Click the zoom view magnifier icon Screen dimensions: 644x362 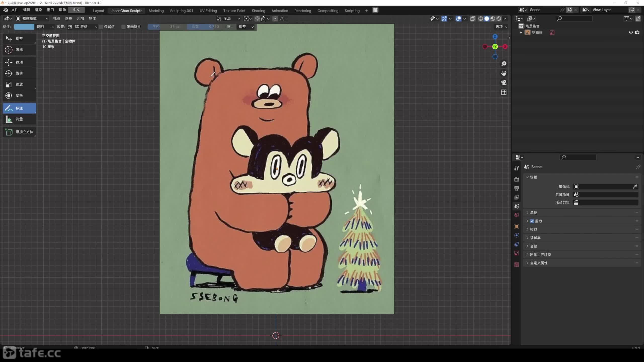click(504, 64)
